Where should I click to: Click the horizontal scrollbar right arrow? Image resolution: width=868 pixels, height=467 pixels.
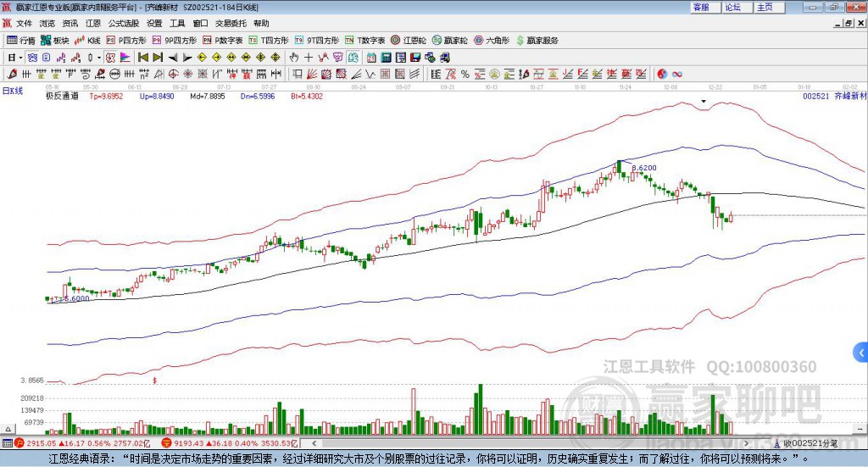tap(746, 443)
